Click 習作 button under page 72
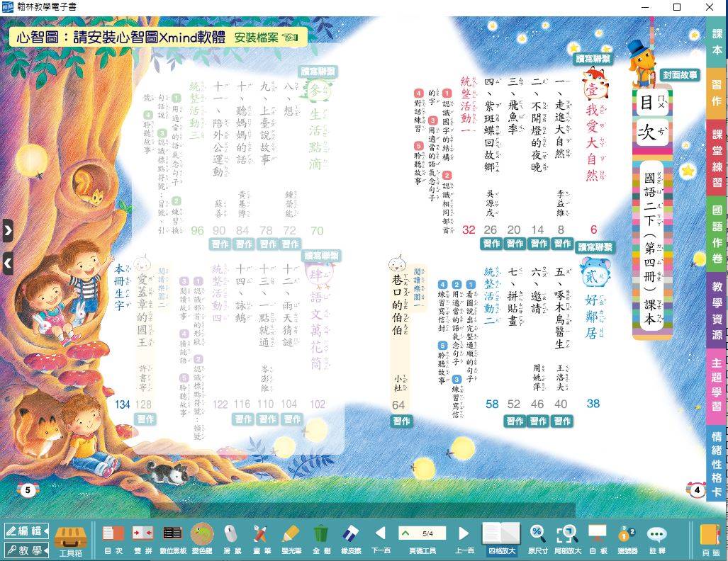Screen dimensions: 728x561 (x=291, y=244)
